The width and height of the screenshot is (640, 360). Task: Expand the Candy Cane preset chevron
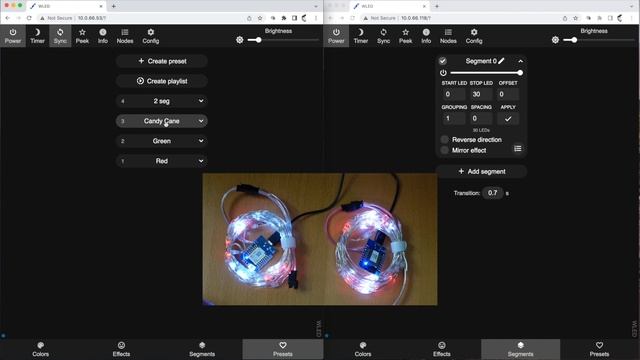click(201, 121)
